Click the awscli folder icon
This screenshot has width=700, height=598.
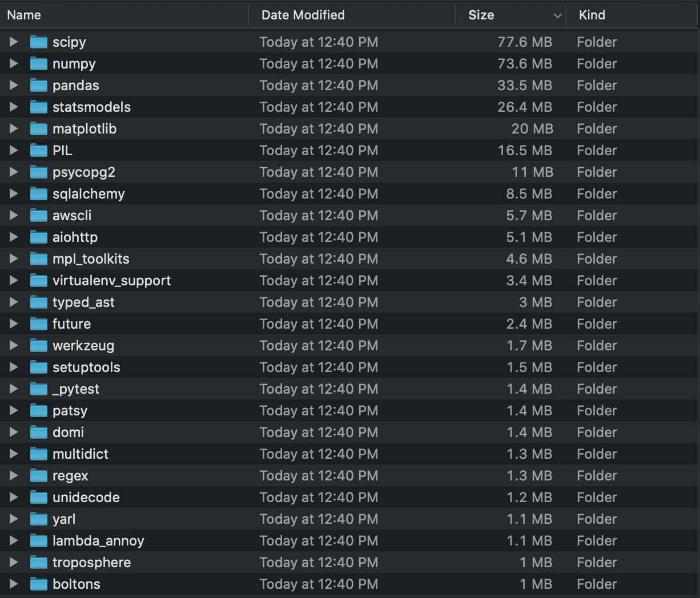(38, 215)
